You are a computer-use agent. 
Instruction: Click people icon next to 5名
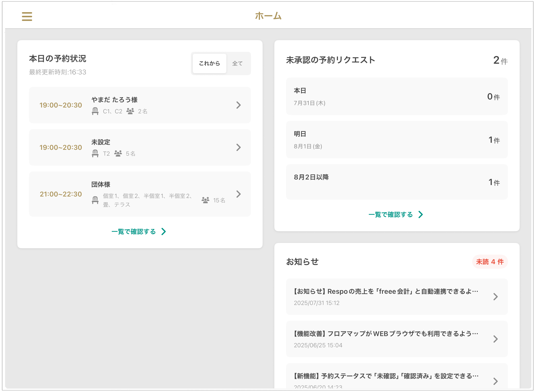(118, 153)
